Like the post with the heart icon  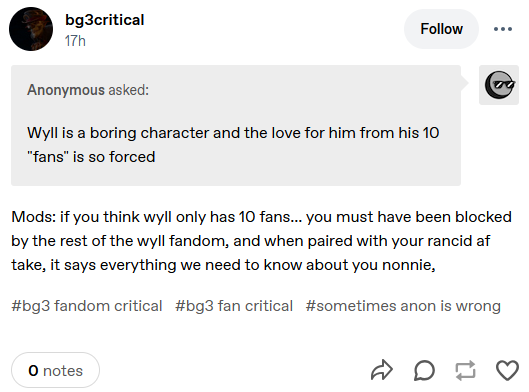[507, 370]
